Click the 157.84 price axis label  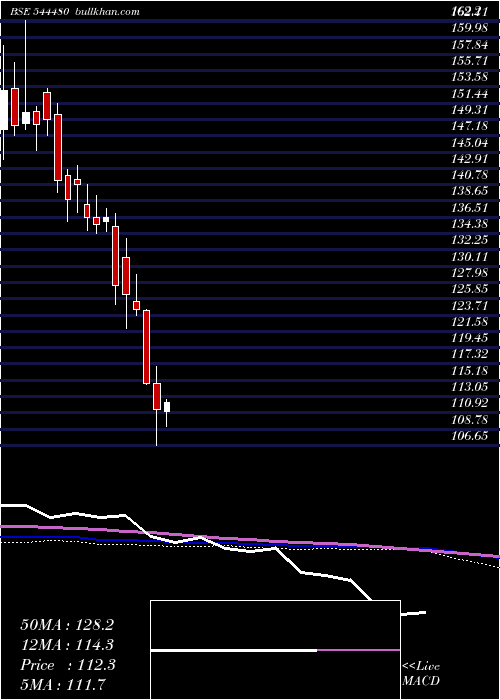point(468,44)
